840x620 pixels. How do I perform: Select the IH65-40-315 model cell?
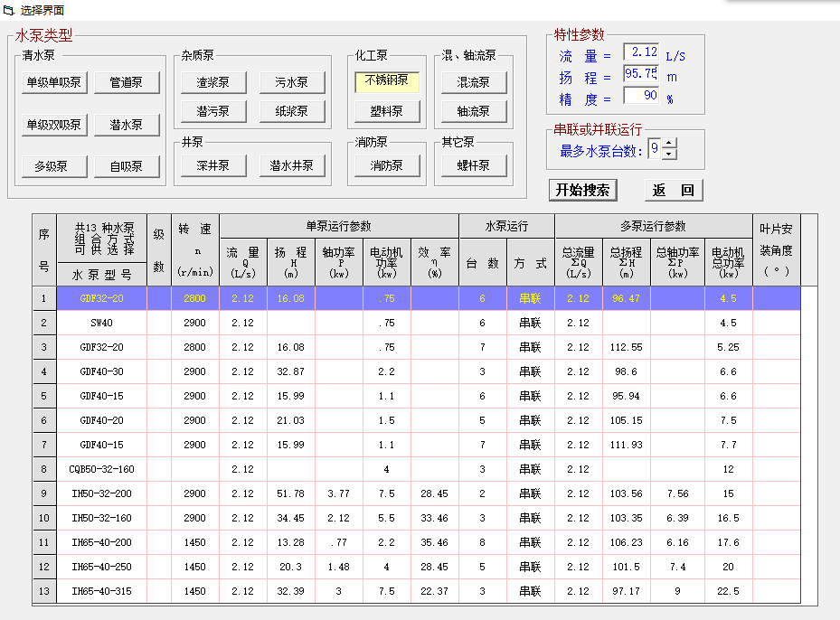click(x=102, y=591)
